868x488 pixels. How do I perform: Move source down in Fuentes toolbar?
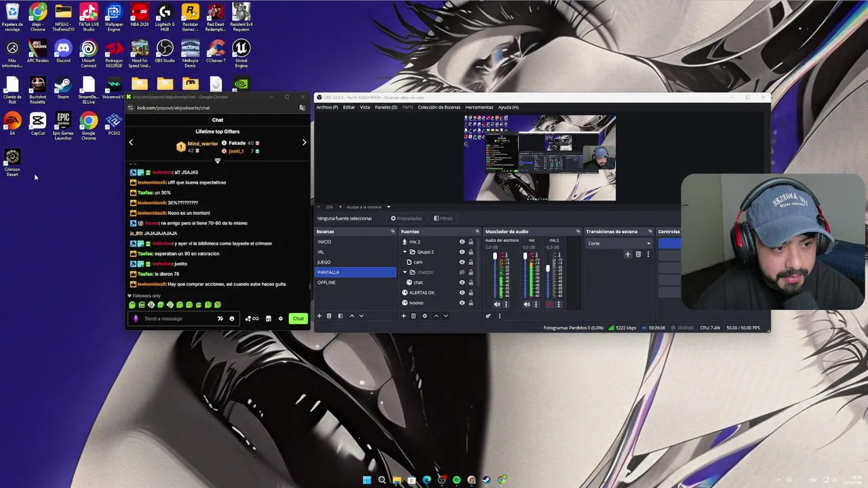pos(446,316)
